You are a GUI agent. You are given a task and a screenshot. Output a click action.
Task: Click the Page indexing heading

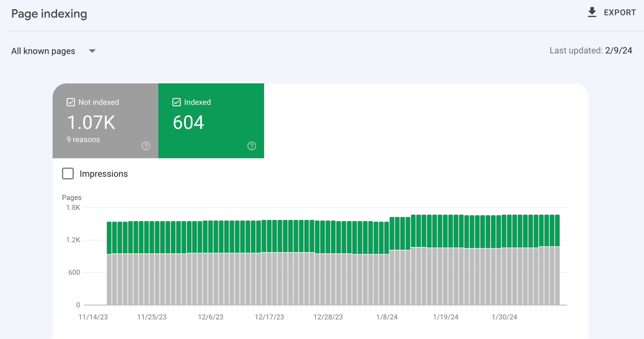pyautogui.click(x=49, y=14)
